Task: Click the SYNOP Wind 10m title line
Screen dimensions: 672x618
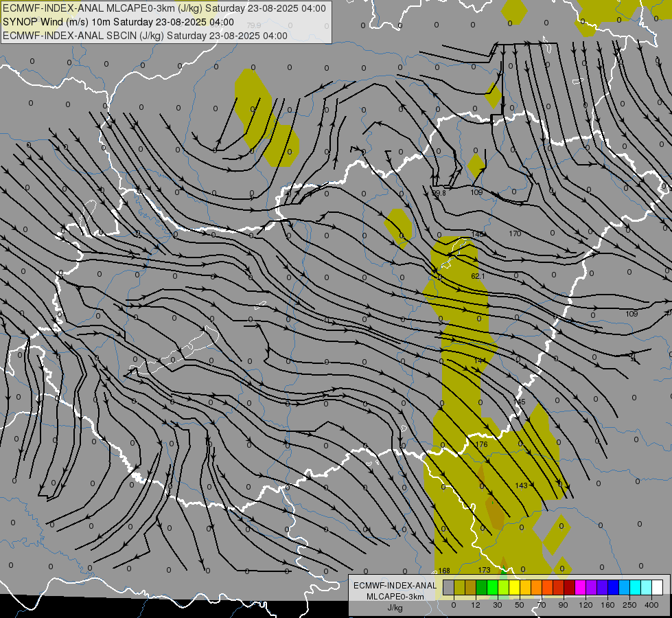Action: [118, 22]
